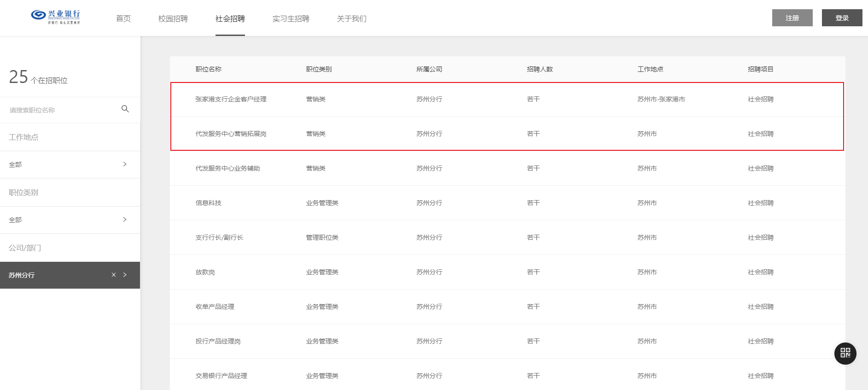Click the 工作地点 column header
The height and width of the screenshot is (390, 868).
(x=650, y=69)
